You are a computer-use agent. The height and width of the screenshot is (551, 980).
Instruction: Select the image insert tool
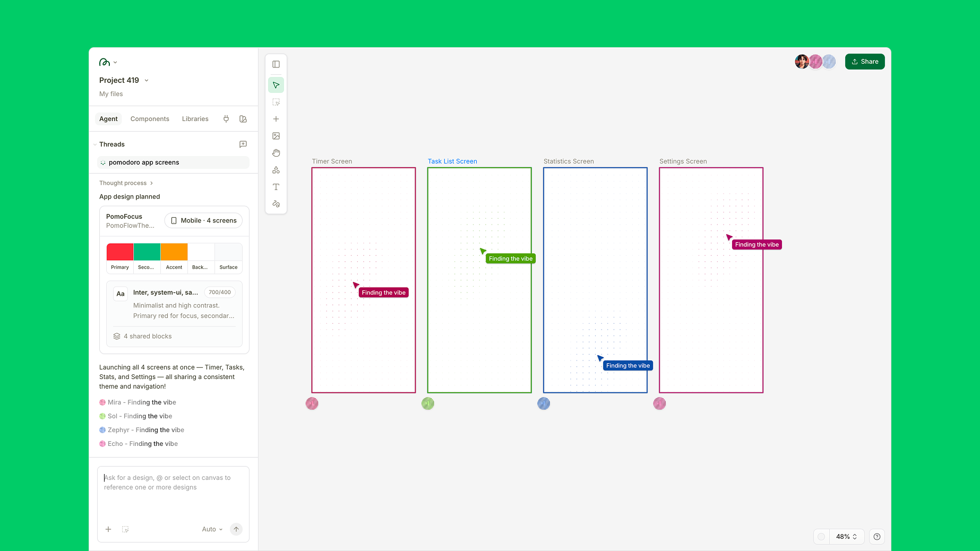(276, 136)
